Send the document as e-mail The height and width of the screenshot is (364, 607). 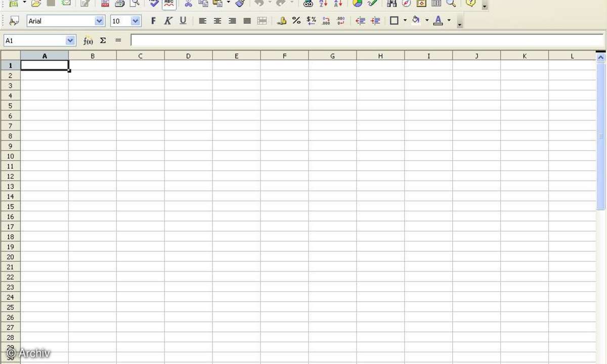66,3
